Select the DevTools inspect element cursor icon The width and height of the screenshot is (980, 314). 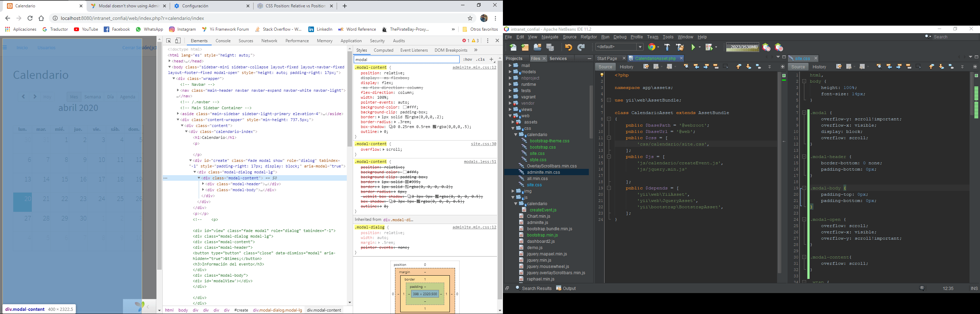[169, 41]
